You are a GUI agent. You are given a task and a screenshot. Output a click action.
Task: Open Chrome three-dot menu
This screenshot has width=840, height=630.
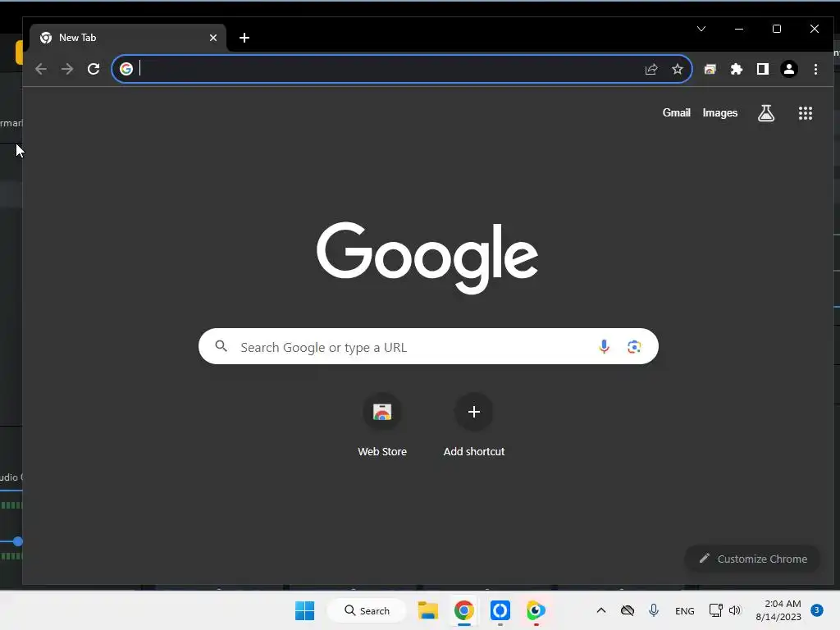pyautogui.click(x=815, y=69)
